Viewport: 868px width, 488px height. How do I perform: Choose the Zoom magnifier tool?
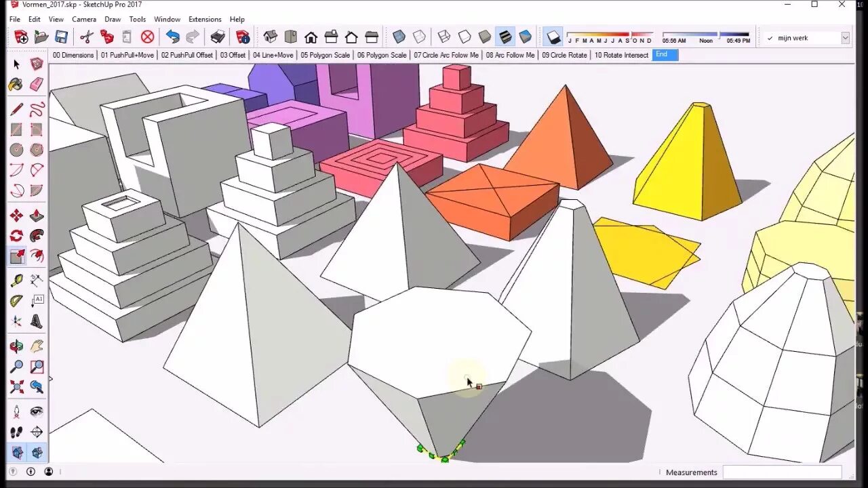point(17,367)
